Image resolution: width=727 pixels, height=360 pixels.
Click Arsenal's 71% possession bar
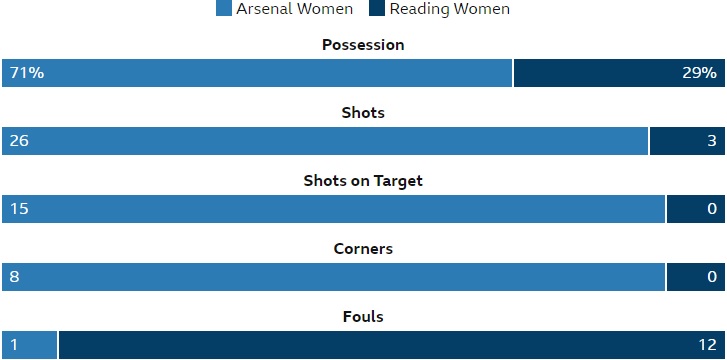[257, 73]
